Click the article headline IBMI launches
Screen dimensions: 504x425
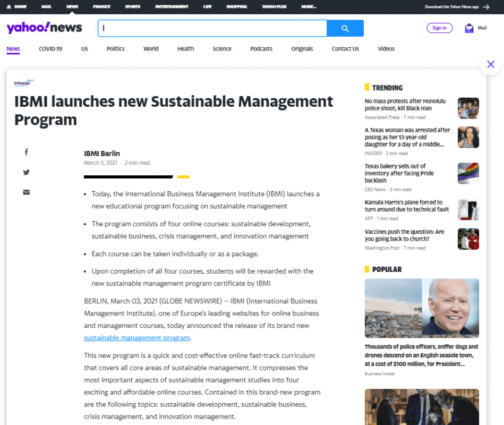(x=174, y=110)
